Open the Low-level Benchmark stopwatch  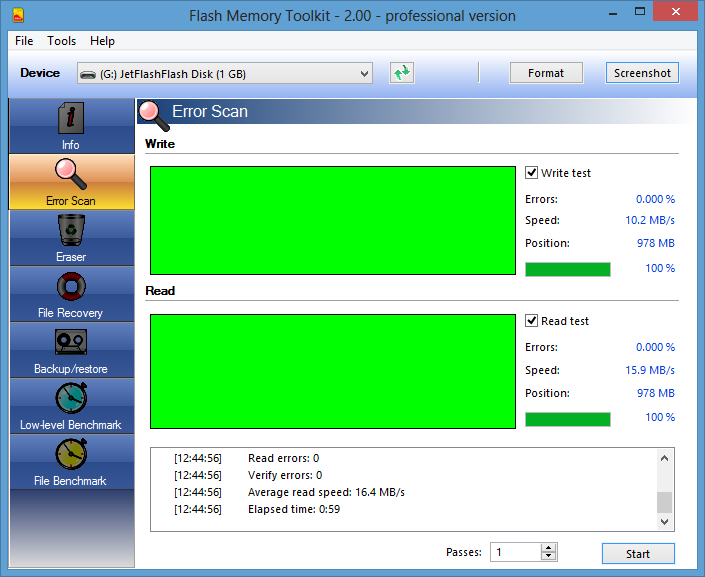coord(70,398)
